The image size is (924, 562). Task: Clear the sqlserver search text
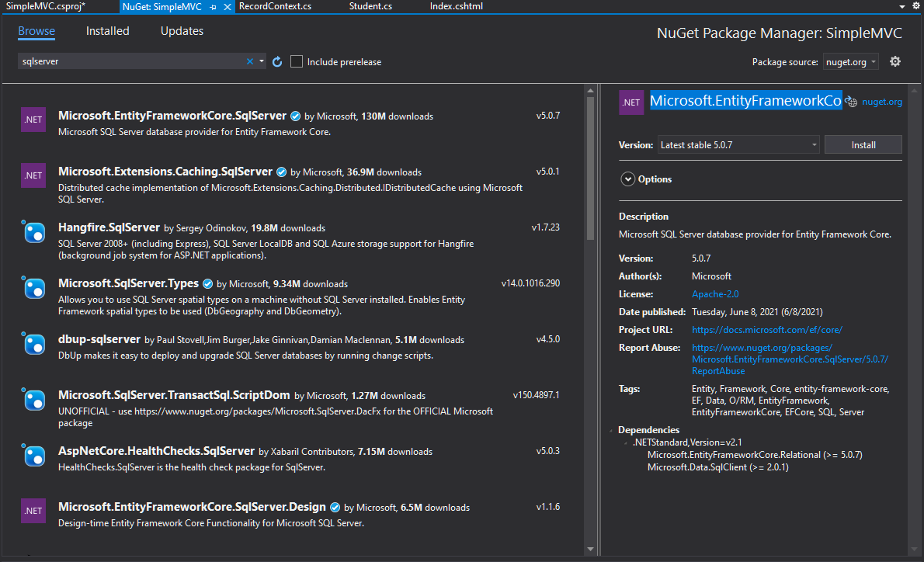(250, 61)
